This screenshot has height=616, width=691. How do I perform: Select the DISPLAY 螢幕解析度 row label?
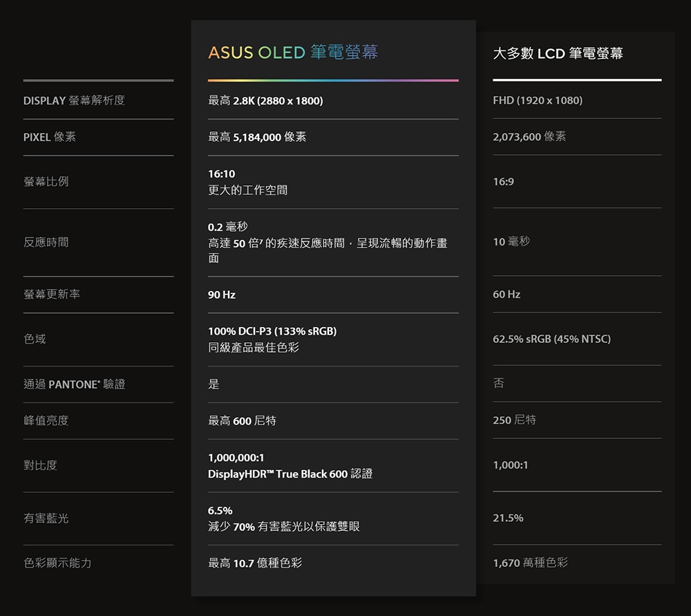coord(74,101)
